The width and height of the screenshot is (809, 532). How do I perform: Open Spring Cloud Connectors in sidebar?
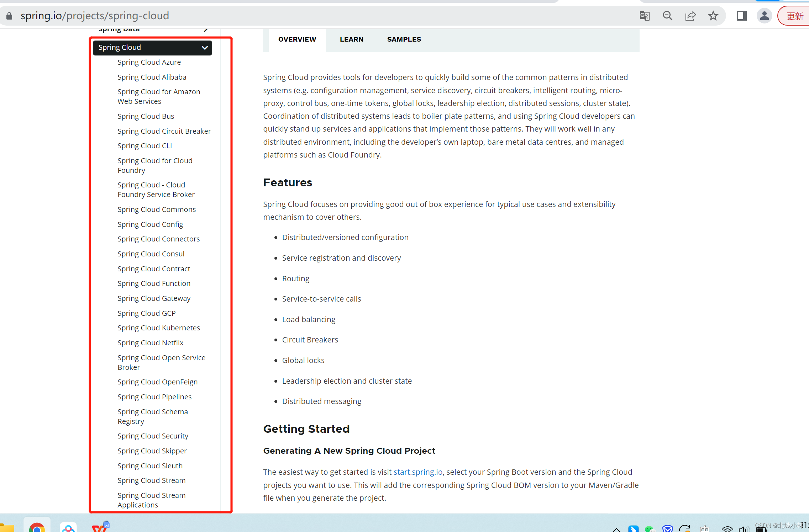point(159,239)
